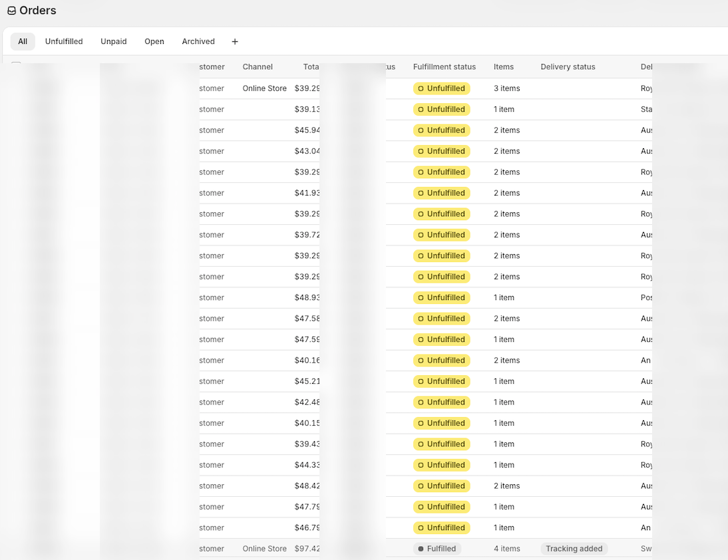Click the Online Store channel link
The image size is (728, 560).
pyautogui.click(x=264, y=88)
